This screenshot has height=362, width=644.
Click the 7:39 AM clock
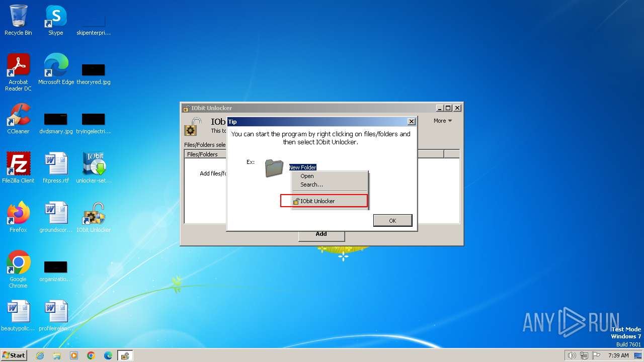click(618, 355)
